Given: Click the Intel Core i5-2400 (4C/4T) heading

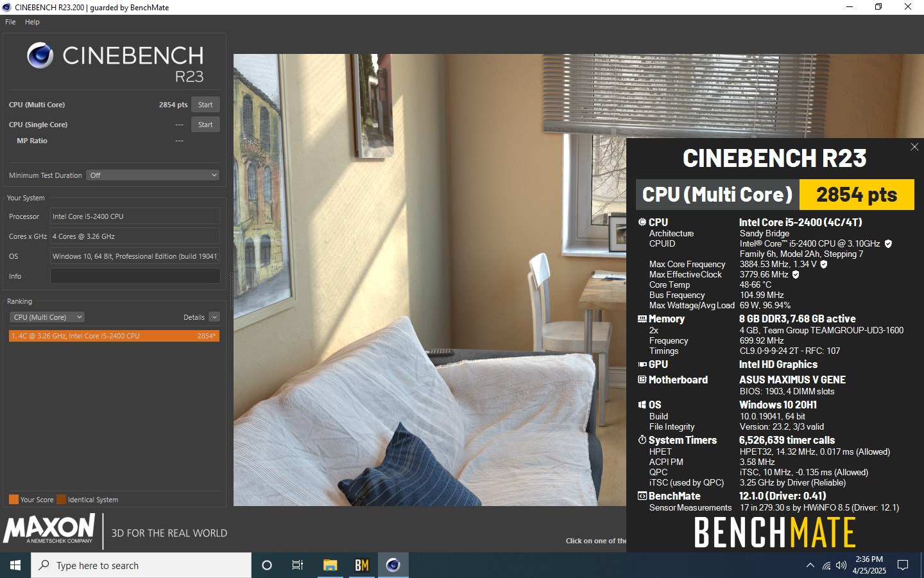Looking at the screenshot, I should click(801, 222).
